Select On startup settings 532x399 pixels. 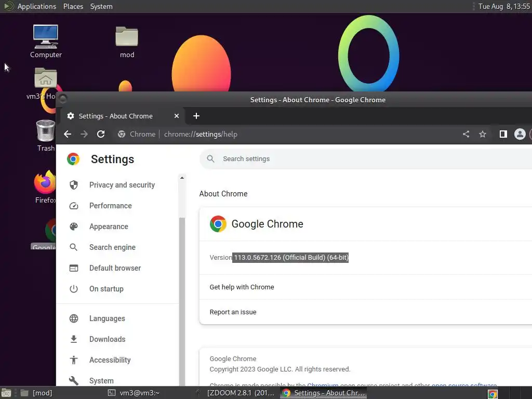(x=117, y=289)
